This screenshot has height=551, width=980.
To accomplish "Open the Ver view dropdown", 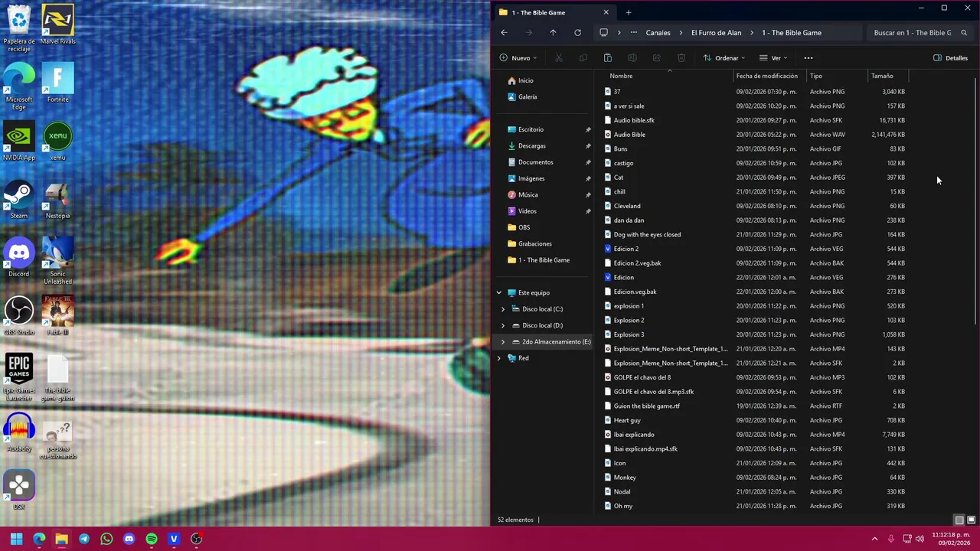I will [773, 58].
